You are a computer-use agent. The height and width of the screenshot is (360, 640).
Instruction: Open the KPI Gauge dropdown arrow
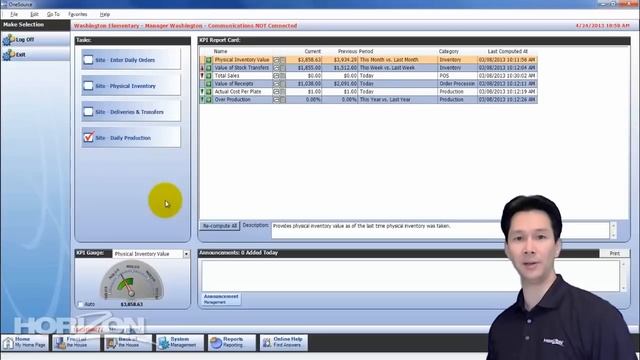[x=186, y=254]
